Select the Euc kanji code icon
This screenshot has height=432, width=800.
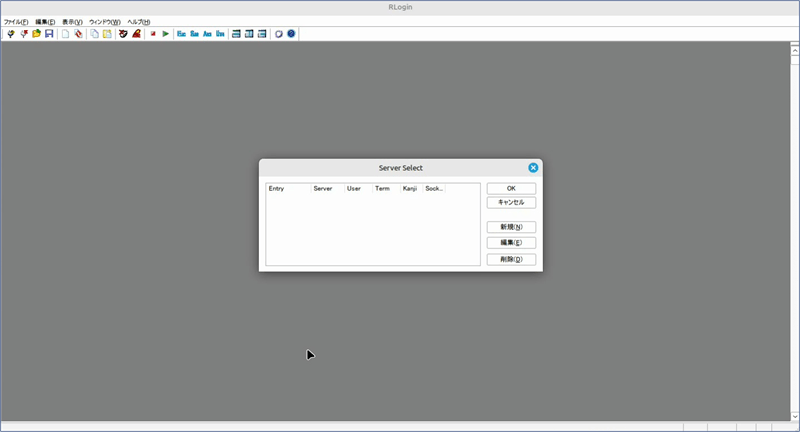[182, 34]
